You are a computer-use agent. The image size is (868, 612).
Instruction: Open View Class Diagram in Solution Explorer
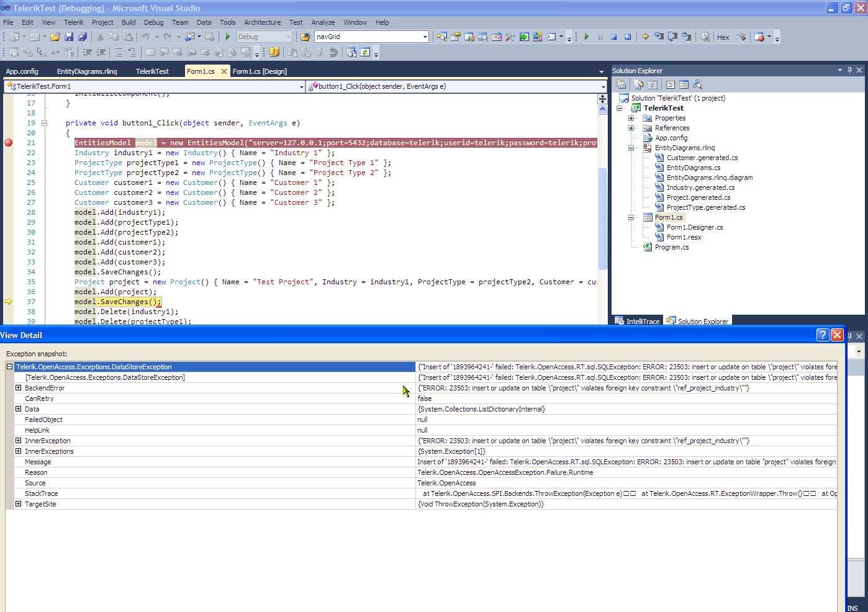point(697,85)
